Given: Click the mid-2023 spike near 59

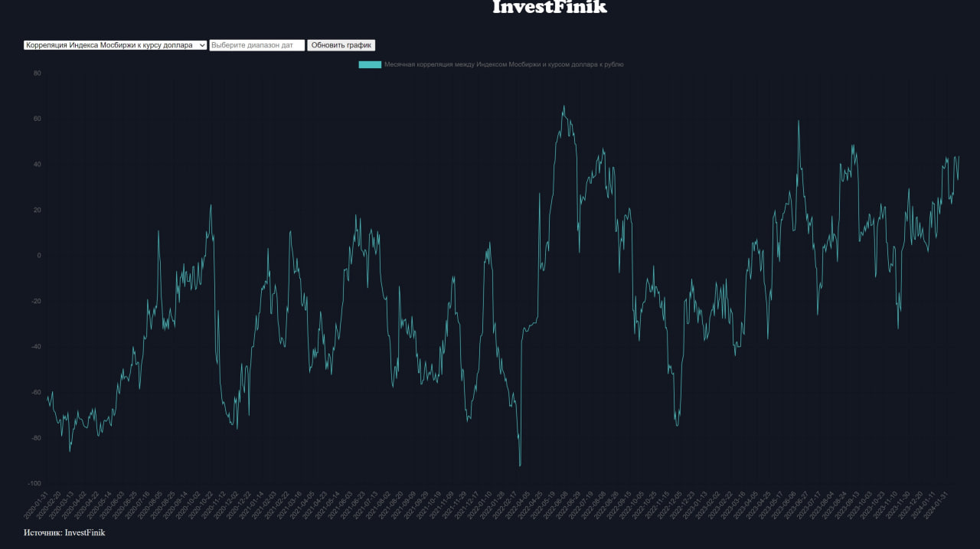Looking at the screenshot, I should 799,121.
